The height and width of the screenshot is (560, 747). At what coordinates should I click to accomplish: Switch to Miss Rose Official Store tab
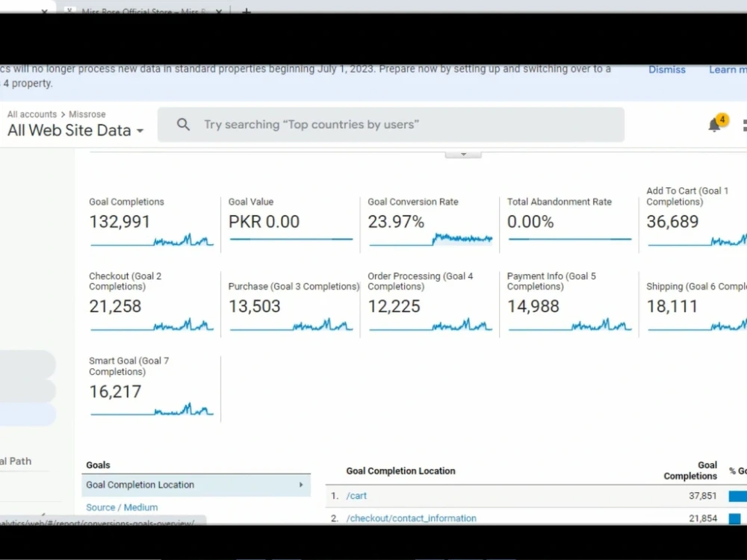(x=143, y=10)
